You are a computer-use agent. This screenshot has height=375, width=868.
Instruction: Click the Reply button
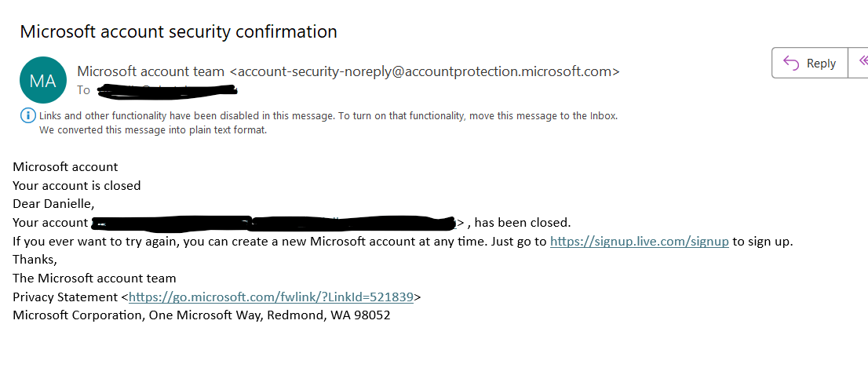(810, 64)
